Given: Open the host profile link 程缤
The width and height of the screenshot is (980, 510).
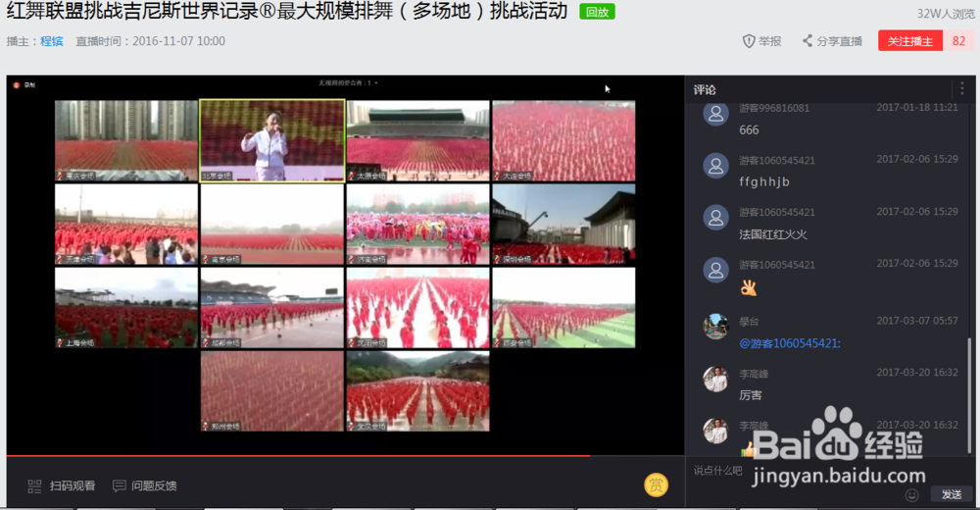Looking at the screenshot, I should tap(52, 41).
